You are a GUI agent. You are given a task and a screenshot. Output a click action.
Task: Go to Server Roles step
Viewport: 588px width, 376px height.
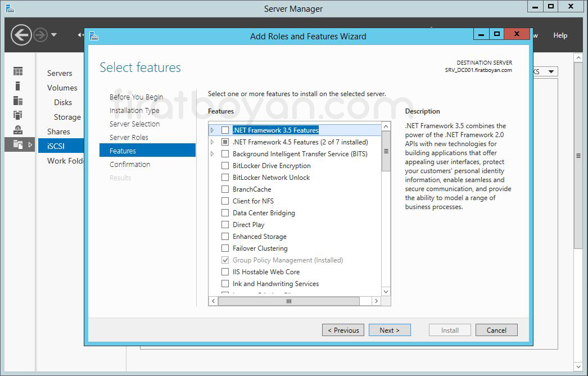pyautogui.click(x=129, y=138)
